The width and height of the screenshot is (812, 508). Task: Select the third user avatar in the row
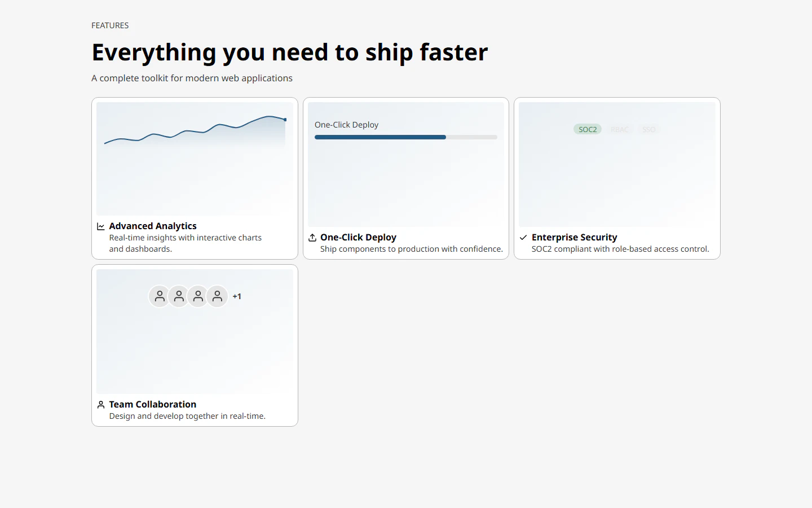coord(198,296)
